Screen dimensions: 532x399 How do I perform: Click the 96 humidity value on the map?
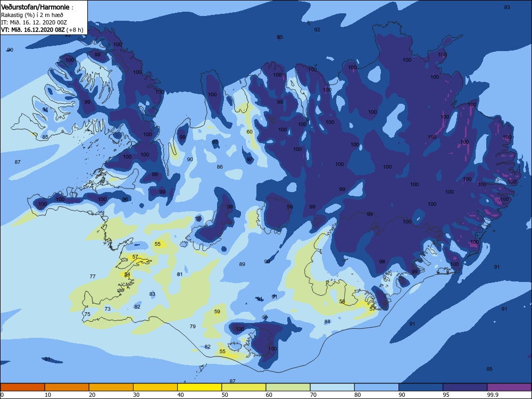tap(125, 199)
